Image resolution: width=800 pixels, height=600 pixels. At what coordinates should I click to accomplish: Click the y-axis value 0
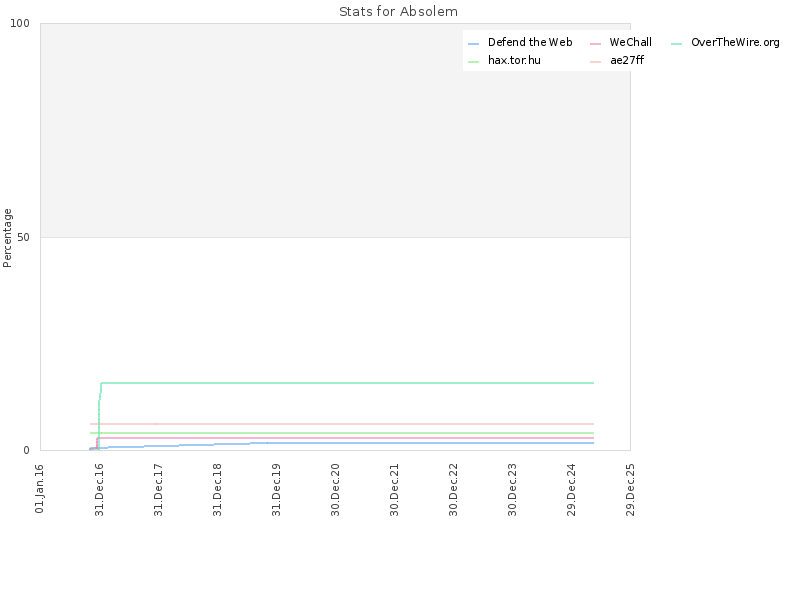[27, 451]
